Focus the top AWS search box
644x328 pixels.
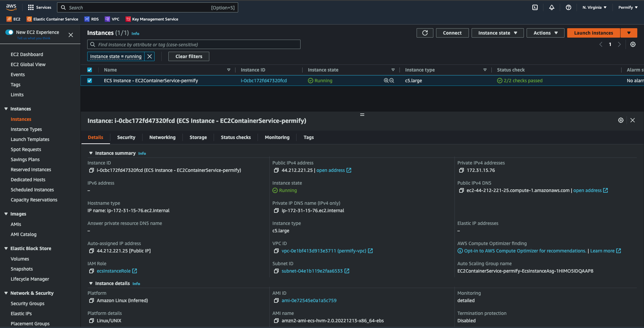pyautogui.click(x=148, y=7)
